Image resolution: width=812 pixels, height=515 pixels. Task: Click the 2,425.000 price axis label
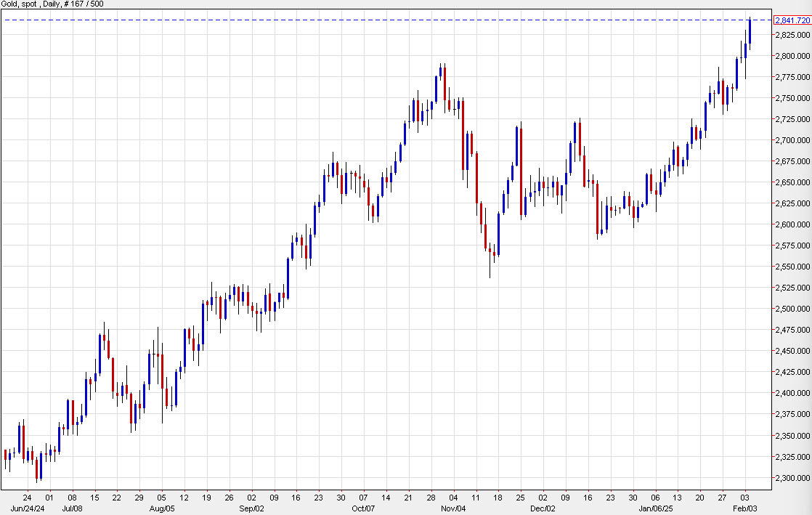coord(792,372)
